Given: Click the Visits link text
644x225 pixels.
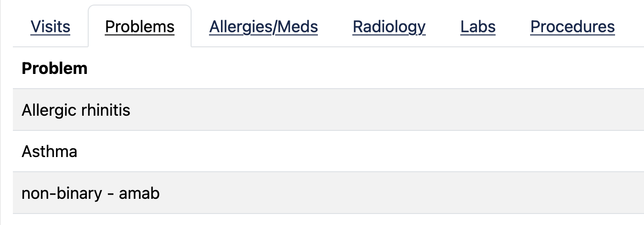Looking at the screenshot, I should click(x=51, y=27).
